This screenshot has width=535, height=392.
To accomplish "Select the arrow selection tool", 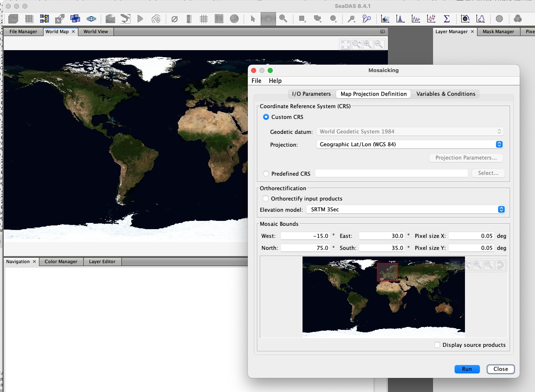I will [x=253, y=19].
